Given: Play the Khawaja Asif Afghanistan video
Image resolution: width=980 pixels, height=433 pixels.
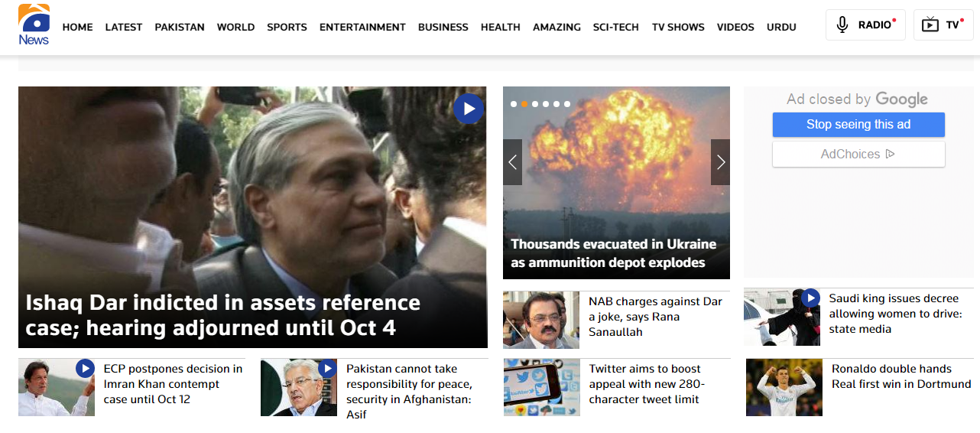Looking at the screenshot, I should click(x=327, y=369).
